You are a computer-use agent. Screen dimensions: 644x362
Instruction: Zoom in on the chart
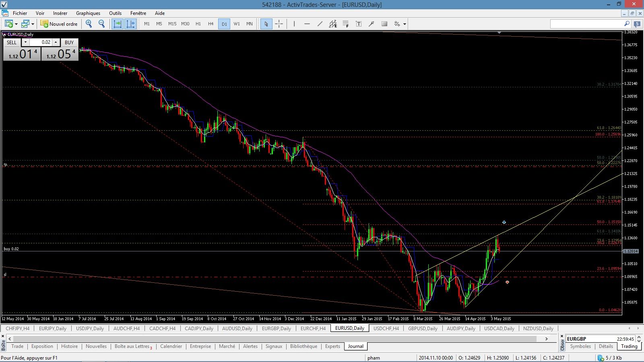(x=89, y=24)
